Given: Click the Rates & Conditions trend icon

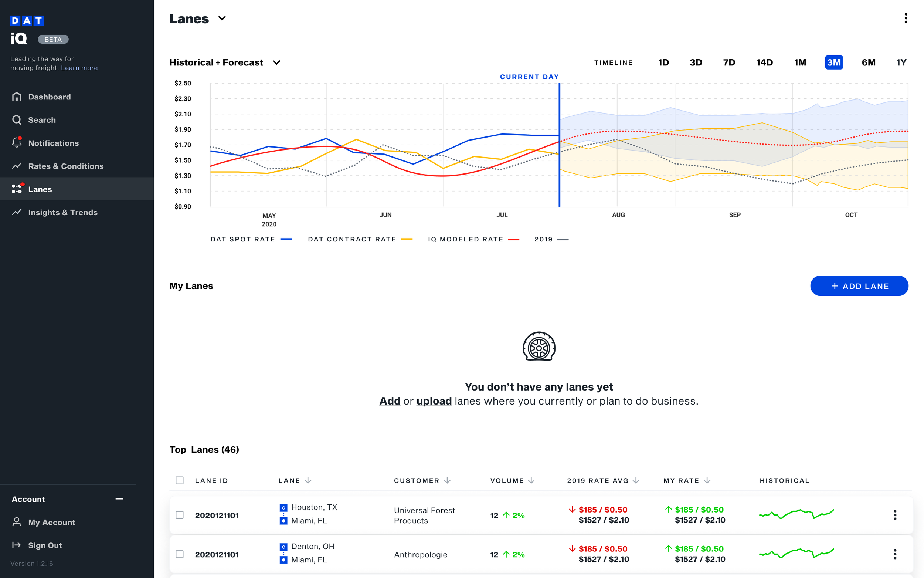Looking at the screenshot, I should click(16, 166).
